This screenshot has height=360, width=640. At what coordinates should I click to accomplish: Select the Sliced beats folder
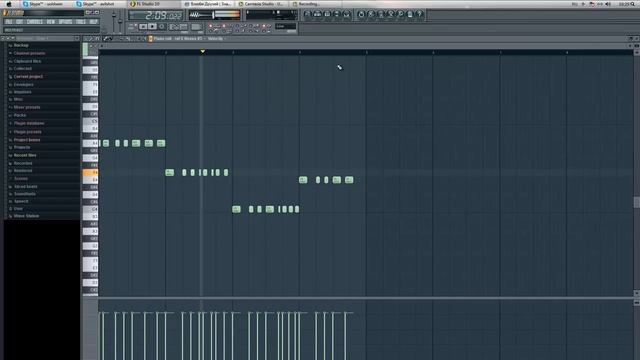(x=26, y=187)
